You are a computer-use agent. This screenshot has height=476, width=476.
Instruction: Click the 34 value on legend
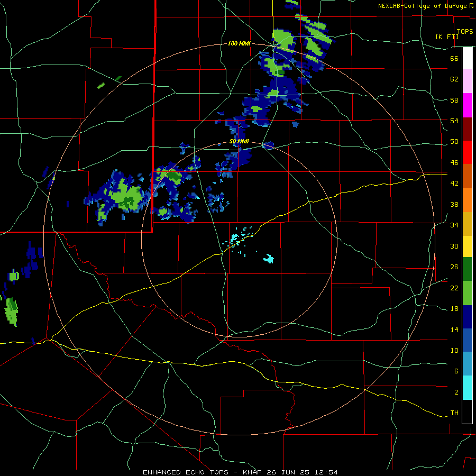click(x=454, y=225)
